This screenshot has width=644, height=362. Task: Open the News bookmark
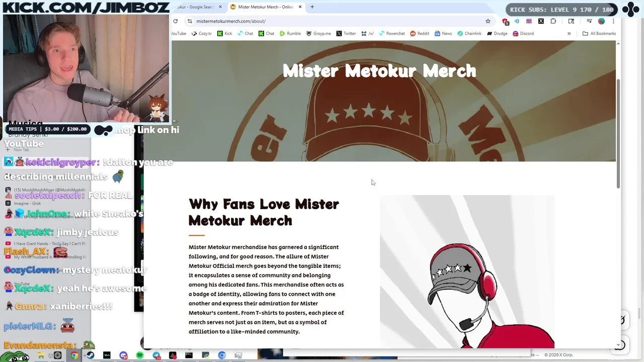point(443,34)
